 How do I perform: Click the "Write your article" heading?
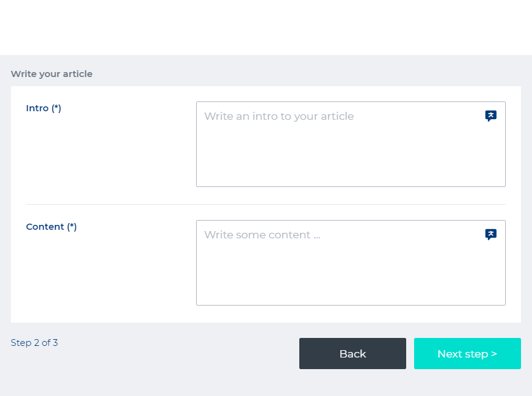(x=51, y=74)
